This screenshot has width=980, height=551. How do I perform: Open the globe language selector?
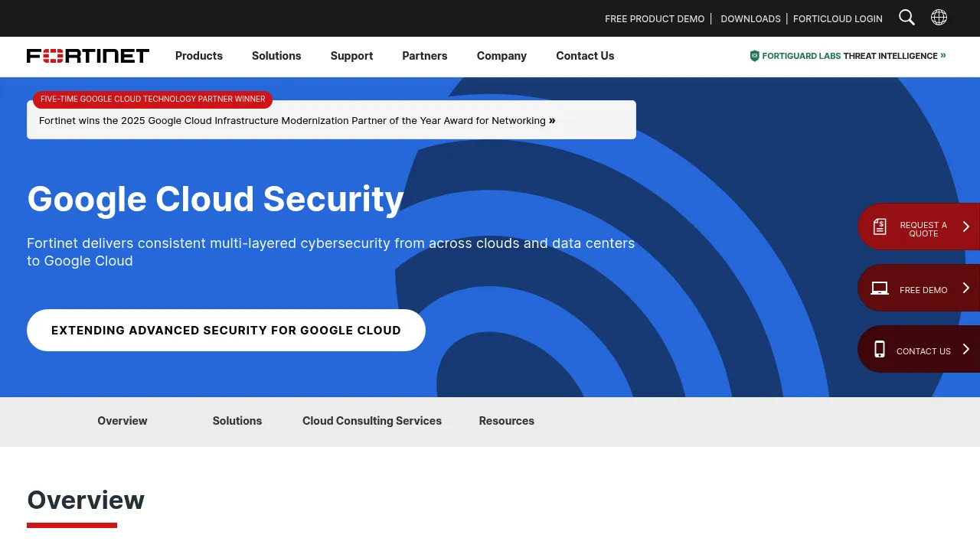coord(939,18)
